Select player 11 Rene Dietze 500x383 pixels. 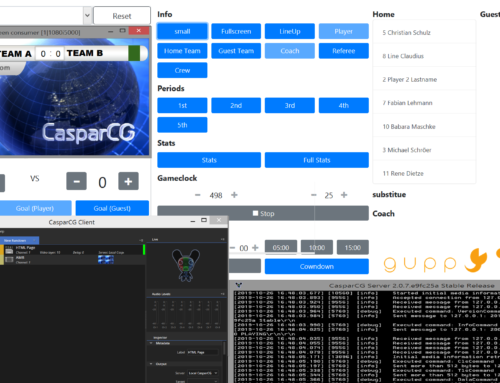tap(424, 173)
